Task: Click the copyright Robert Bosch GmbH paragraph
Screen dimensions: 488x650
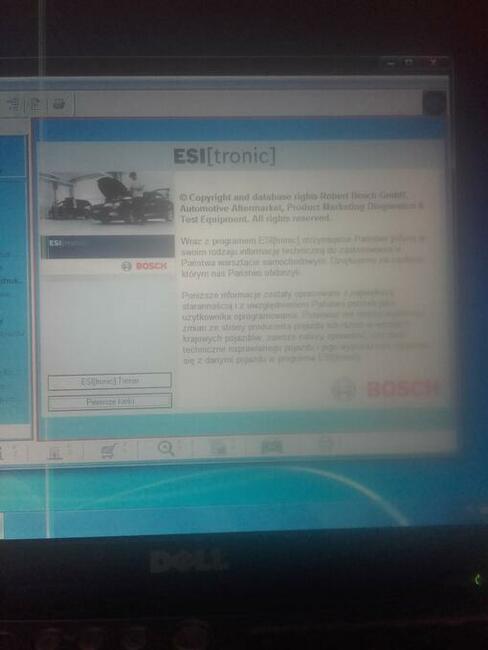Action: pyautogui.click(x=301, y=207)
